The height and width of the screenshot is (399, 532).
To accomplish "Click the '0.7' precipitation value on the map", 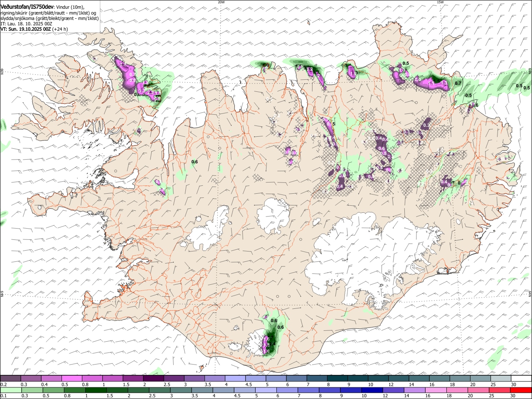I will pos(458,83).
